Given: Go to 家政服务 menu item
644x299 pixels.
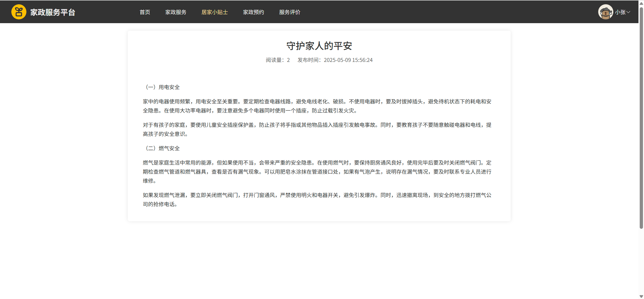Looking at the screenshot, I should coord(176,12).
